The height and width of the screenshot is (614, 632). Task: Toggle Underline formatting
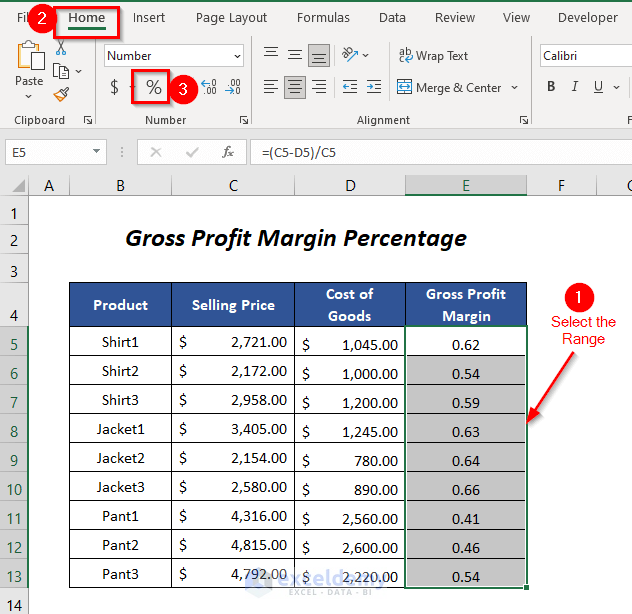[599, 86]
